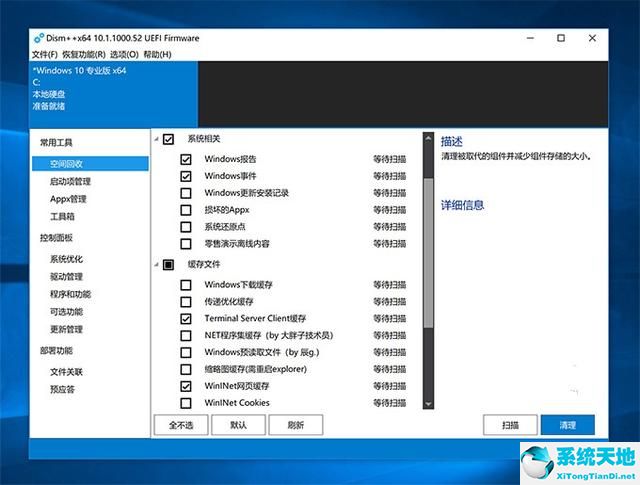Open 可选功能 in the sidebar
The height and width of the screenshot is (485, 640).
66,311
